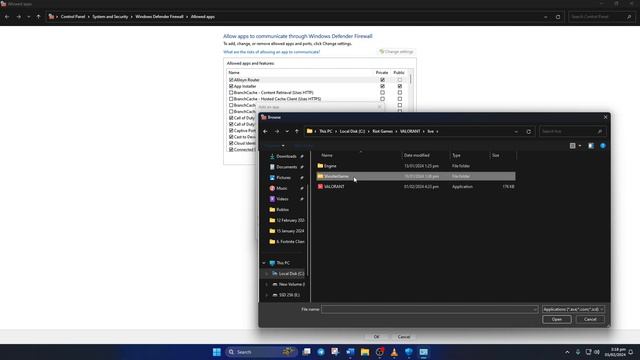Open the Applications file type filter dropdown
The height and width of the screenshot is (360, 640).
pyautogui.click(x=573, y=309)
